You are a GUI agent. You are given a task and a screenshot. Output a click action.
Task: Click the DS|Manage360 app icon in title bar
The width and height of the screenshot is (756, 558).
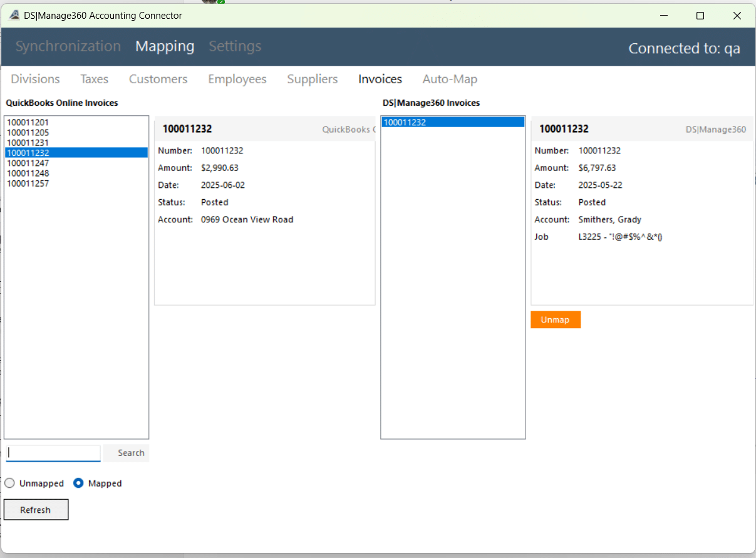(14, 16)
